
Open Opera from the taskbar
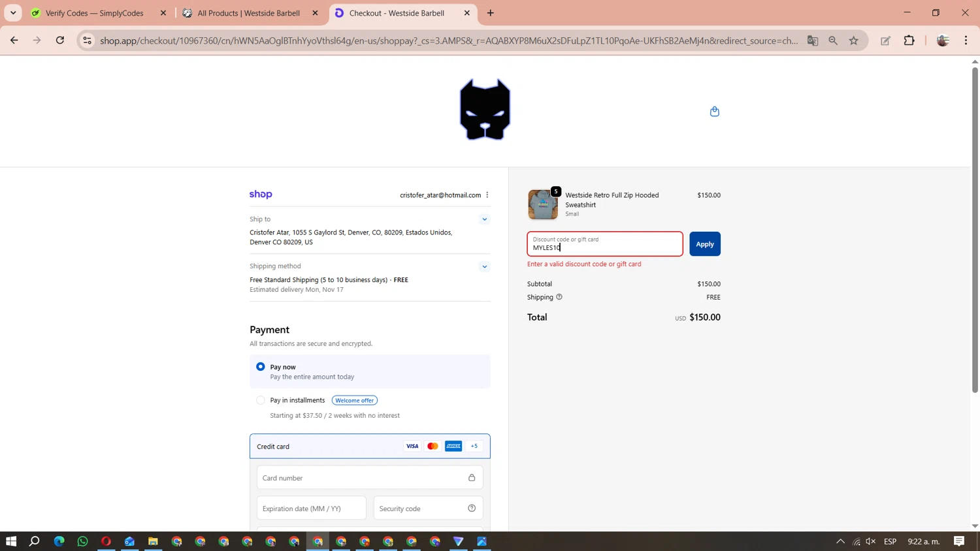click(106, 541)
